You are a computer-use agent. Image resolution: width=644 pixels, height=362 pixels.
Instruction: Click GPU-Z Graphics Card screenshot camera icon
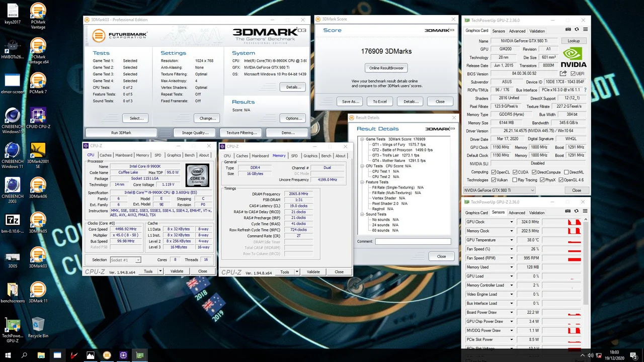[x=568, y=31]
